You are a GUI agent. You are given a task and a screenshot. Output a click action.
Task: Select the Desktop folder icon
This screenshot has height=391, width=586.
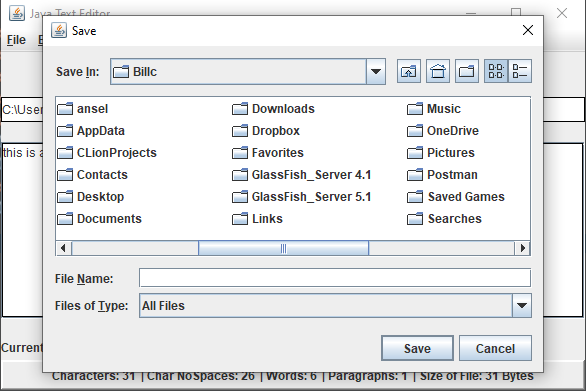click(65, 197)
